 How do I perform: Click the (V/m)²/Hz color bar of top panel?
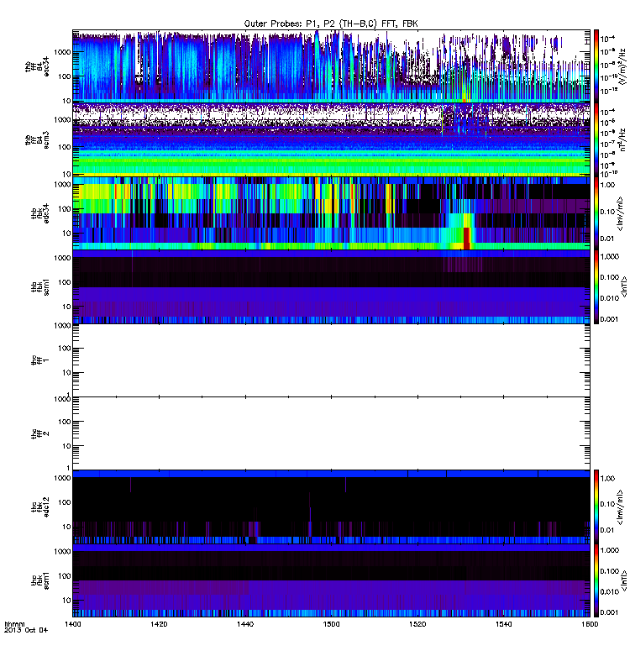click(x=596, y=66)
